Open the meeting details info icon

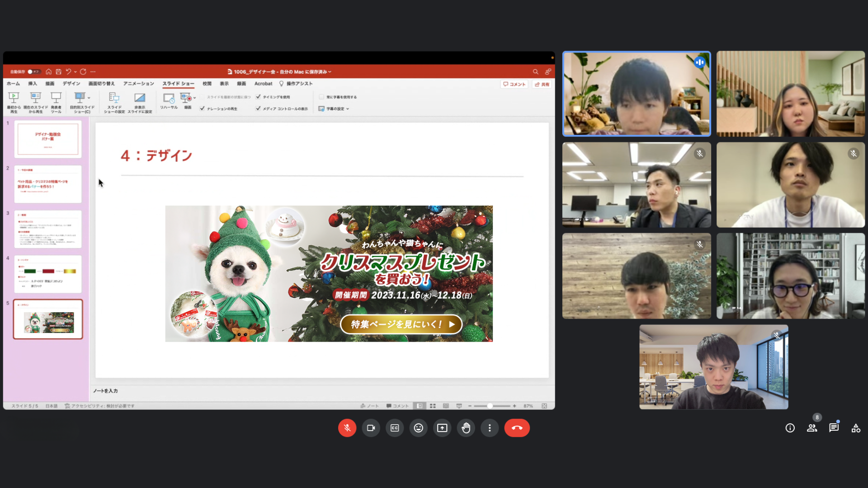point(790,428)
